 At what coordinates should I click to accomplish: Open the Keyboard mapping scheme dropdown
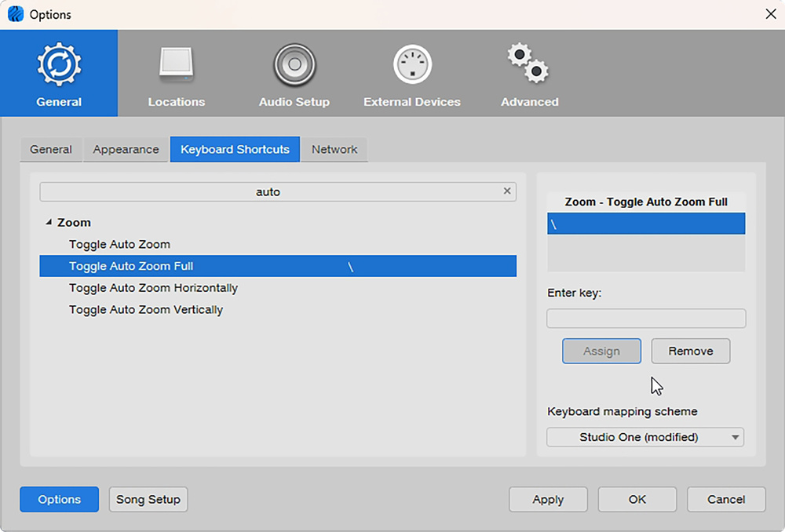point(645,437)
